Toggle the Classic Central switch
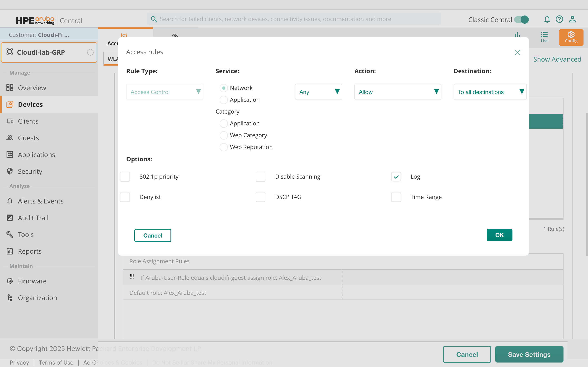Screen dimensions: 588x367 coord(521,19)
